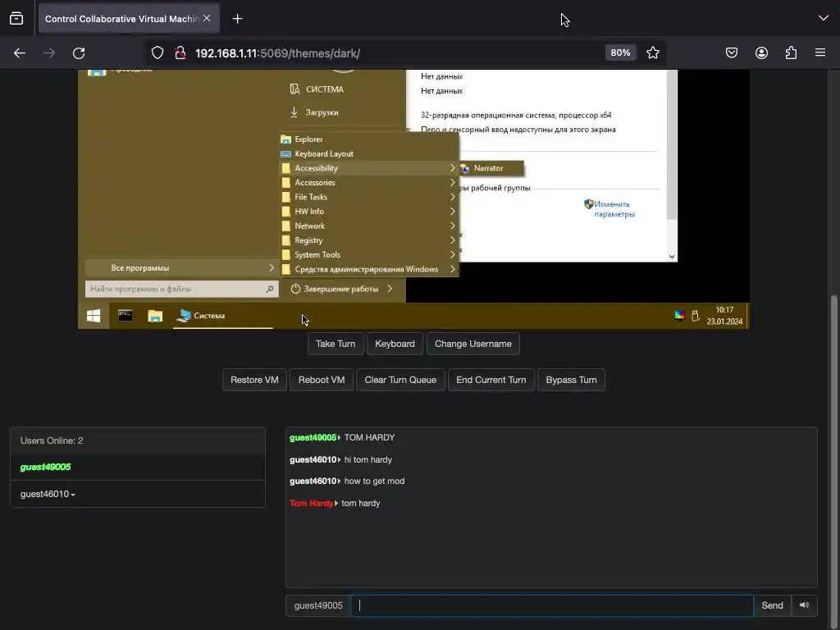Open the command prompt taskbar icon in VM
Viewport: 840px width, 630px height.
(x=126, y=316)
